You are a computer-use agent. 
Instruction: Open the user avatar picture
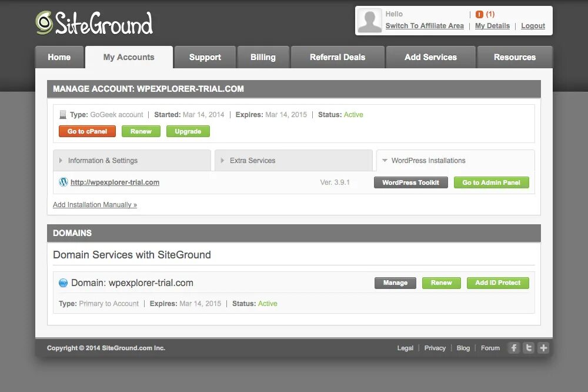[x=370, y=21]
